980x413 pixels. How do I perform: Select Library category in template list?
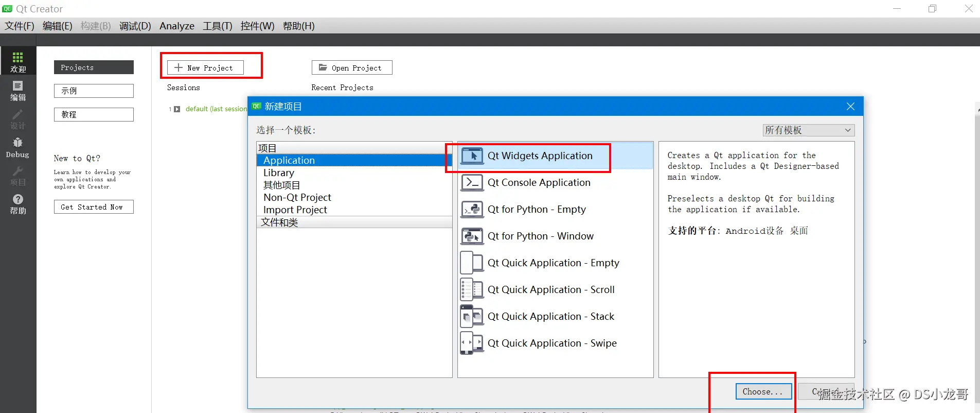tap(354, 173)
